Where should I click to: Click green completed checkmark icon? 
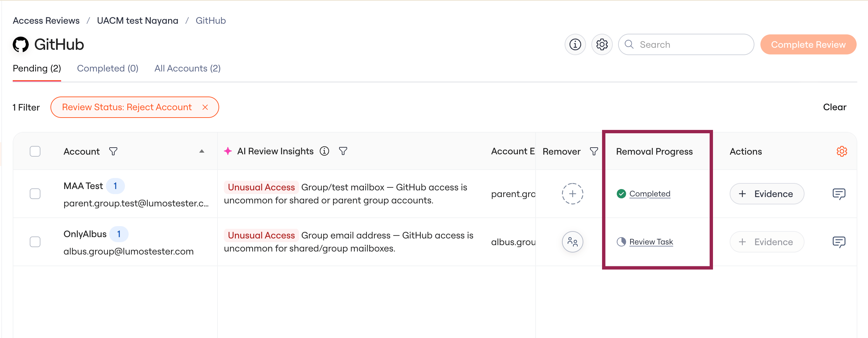(621, 194)
